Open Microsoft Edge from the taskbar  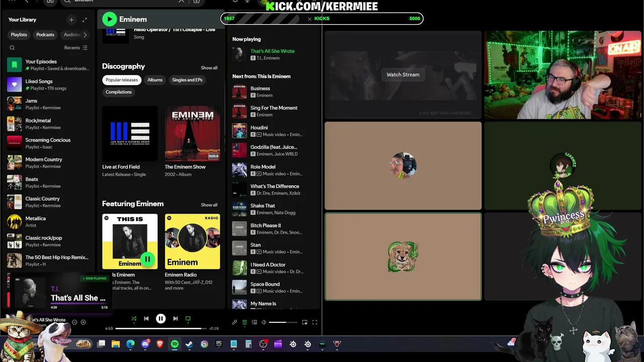[x=131, y=344]
